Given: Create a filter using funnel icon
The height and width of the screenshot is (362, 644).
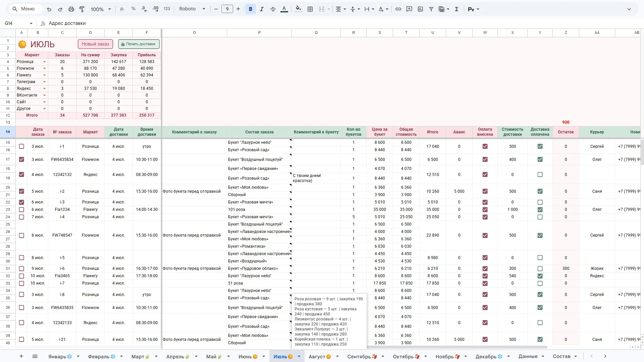Looking at the screenshot, I should 431,9.
